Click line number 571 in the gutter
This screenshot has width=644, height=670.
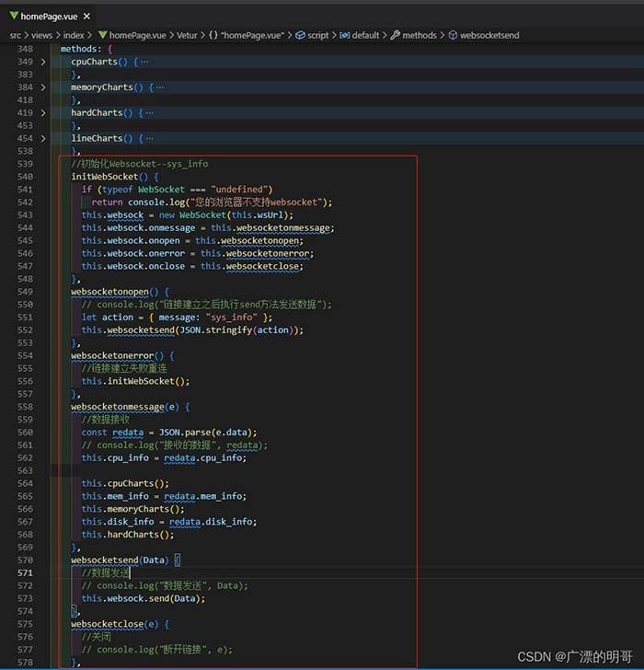[x=25, y=572]
